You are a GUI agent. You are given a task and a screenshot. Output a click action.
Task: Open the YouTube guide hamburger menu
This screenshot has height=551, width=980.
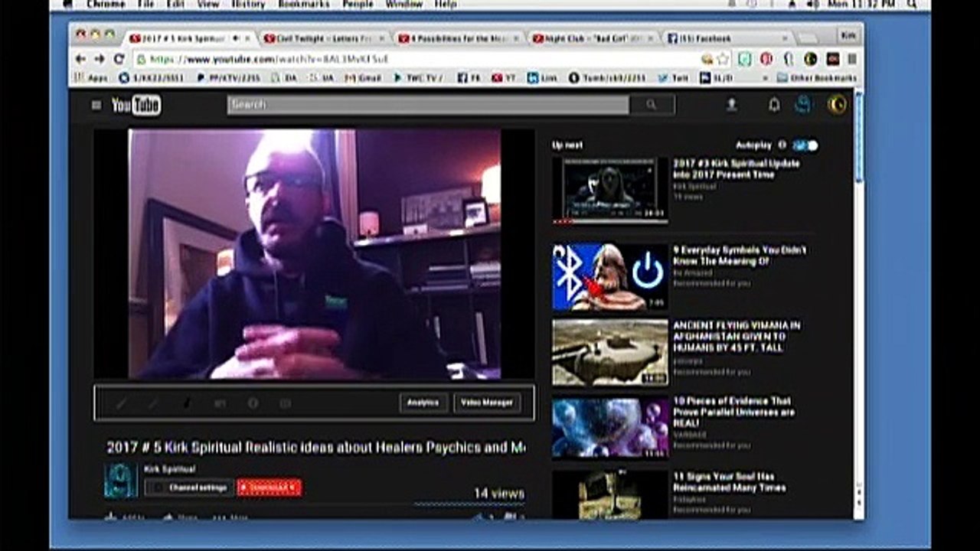(x=96, y=106)
